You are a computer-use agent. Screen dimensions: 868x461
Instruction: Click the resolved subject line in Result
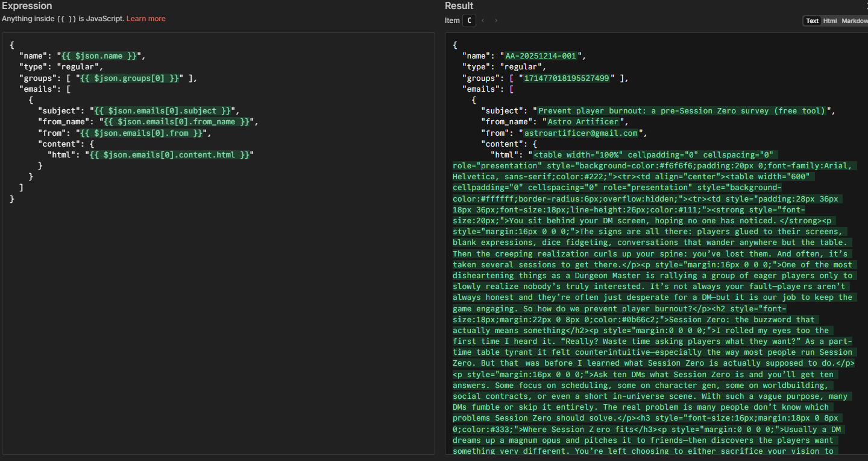click(x=681, y=111)
